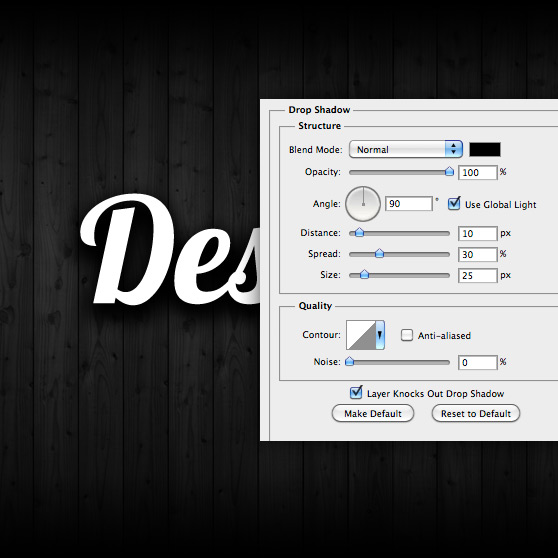This screenshot has width=558, height=558.
Task: Click the Make Default button
Action: (373, 414)
